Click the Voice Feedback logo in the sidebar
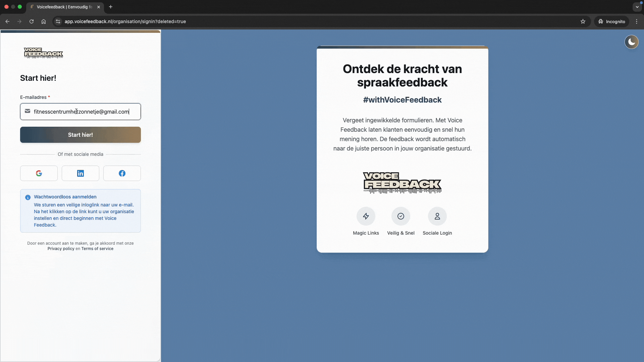 tap(43, 53)
